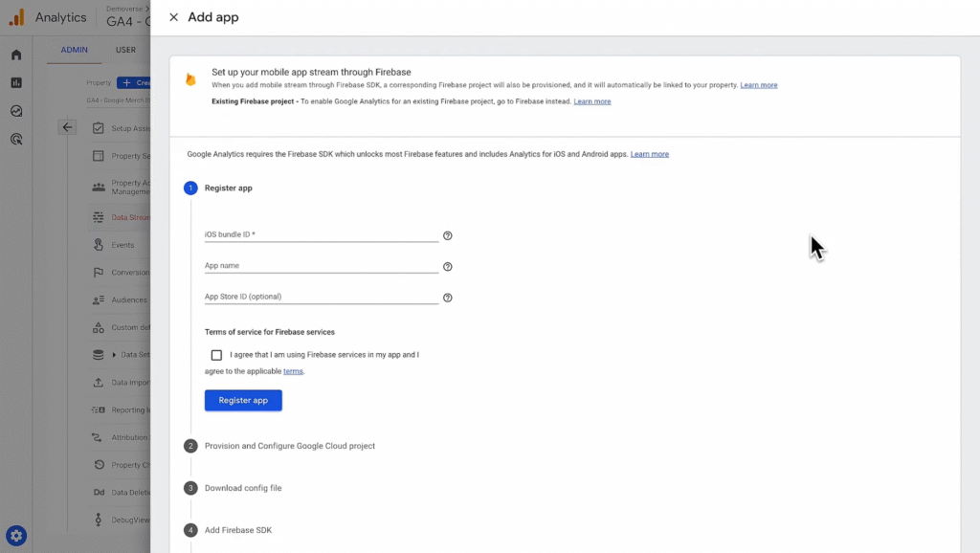This screenshot has width=980, height=553.
Task: Switch to the ADMIN tab
Action: 74,50
